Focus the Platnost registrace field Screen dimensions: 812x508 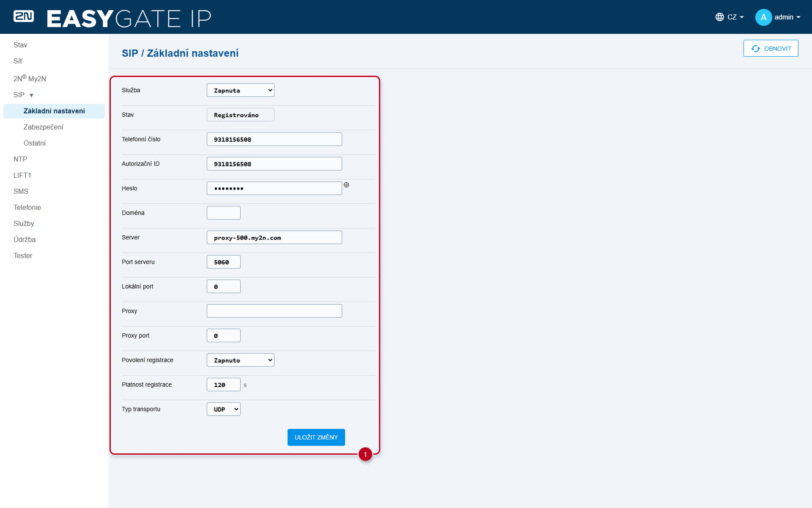coord(223,384)
